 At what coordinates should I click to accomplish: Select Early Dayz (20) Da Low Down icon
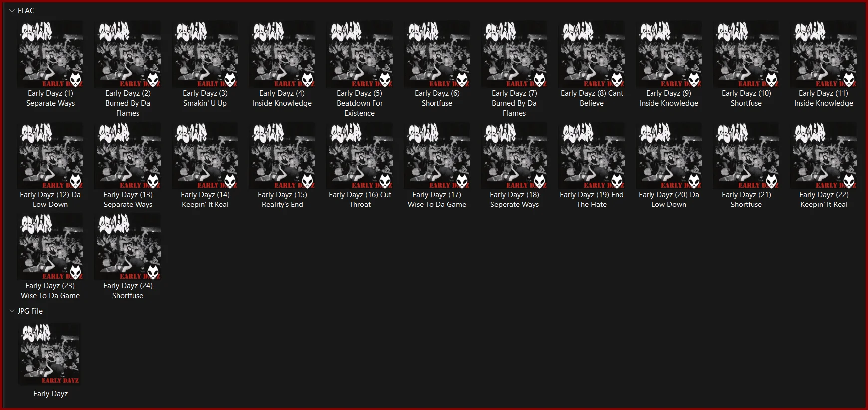tap(669, 155)
